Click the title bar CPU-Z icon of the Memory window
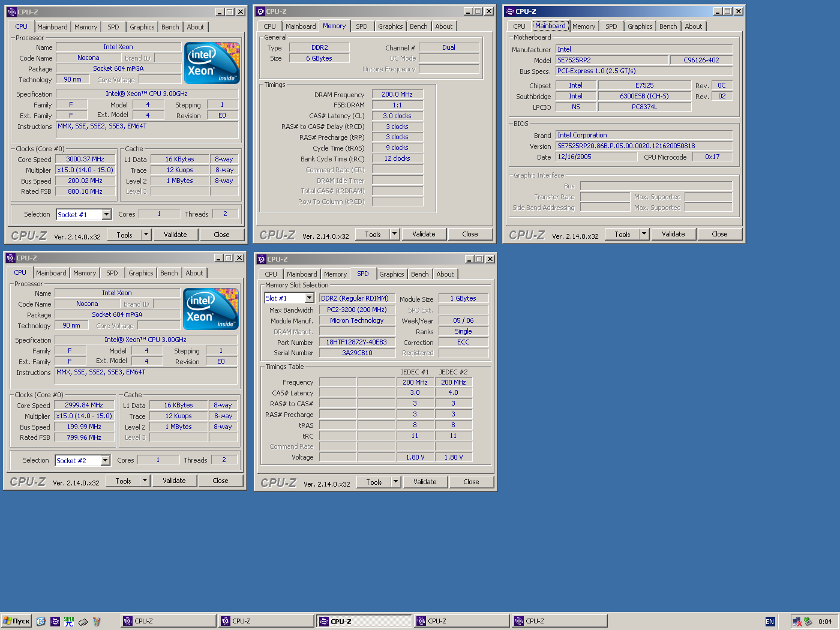Image resolution: width=840 pixels, height=630 pixels. tap(260, 11)
